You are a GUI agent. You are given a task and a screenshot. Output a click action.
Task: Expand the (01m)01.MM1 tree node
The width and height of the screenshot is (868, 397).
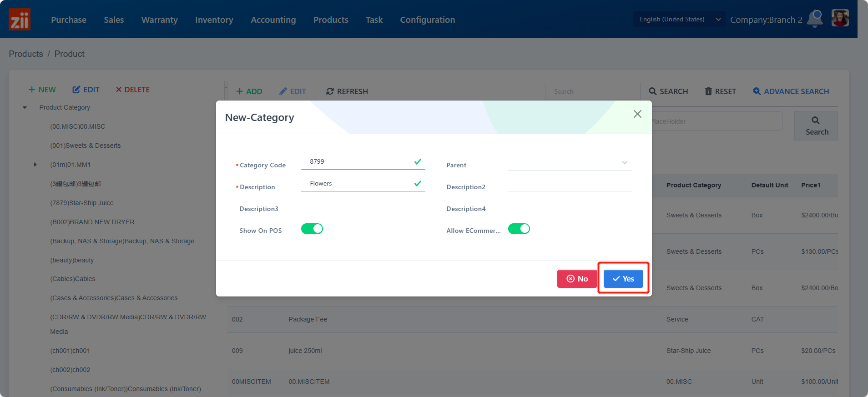tap(35, 165)
